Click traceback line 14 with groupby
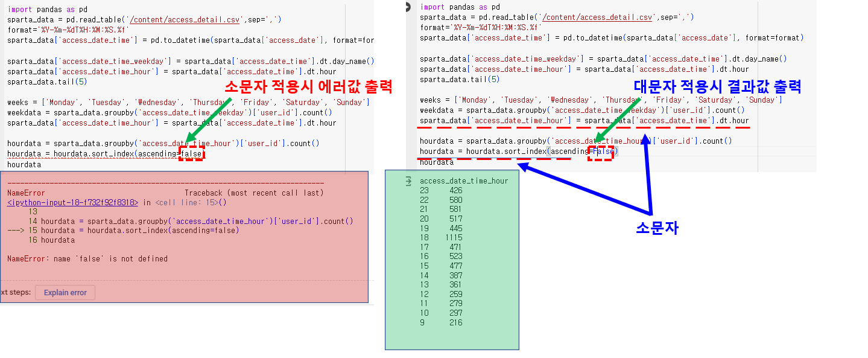The height and width of the screenshot is (358, 868). 191,222
